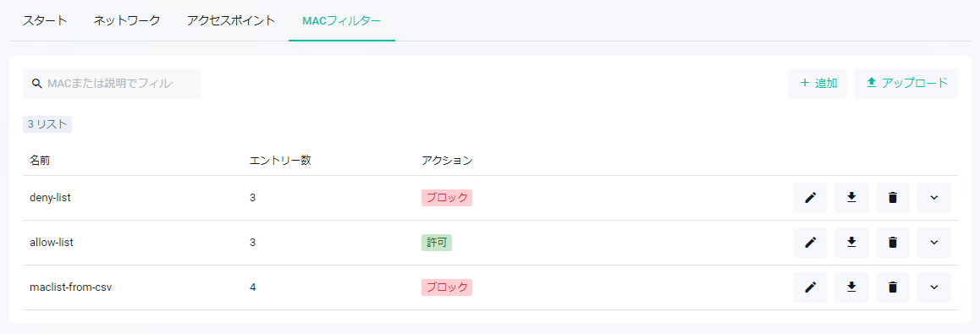
Task: Expand the deny-list row chevron
Action: point(933,198)
